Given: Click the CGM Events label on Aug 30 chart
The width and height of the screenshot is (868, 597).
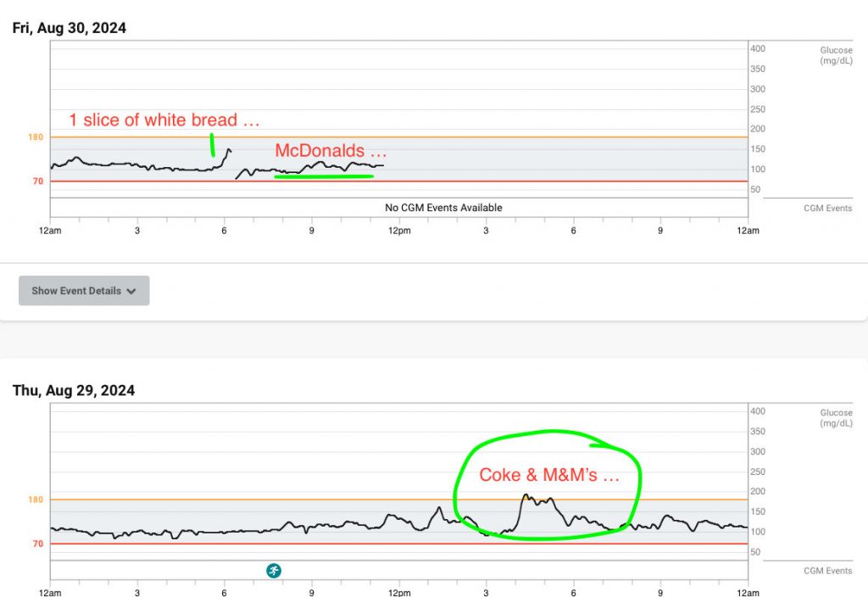Looking at the screenshot, I should (x=827, y=209).
